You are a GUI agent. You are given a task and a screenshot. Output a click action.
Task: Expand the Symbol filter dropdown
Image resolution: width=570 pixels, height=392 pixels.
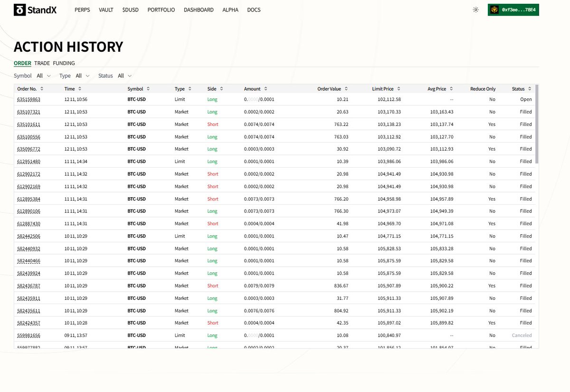44,76
